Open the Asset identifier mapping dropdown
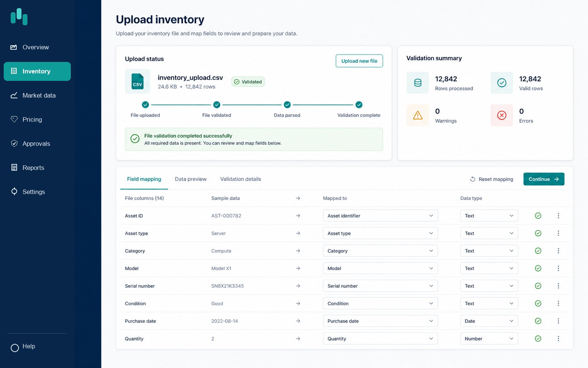Image resolution: width=588 pixels, height=368 pixels. pos(380,216)
